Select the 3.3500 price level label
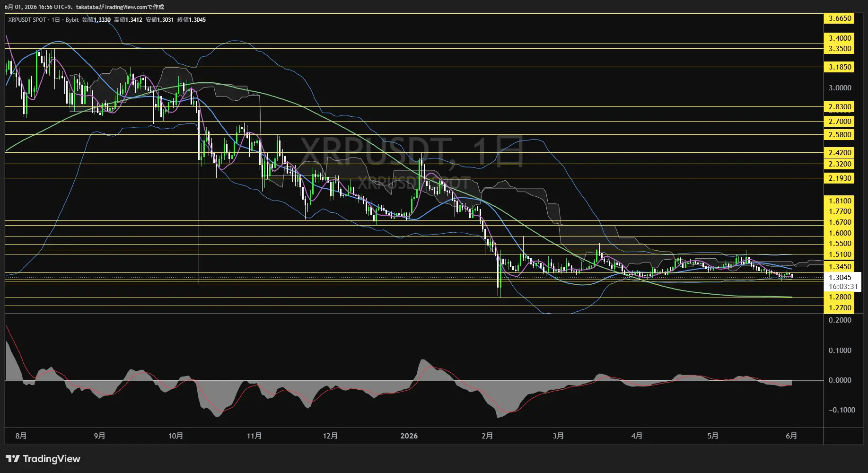Screen dimensions: 868x473 pyautogui.click(x=840, y=49)
